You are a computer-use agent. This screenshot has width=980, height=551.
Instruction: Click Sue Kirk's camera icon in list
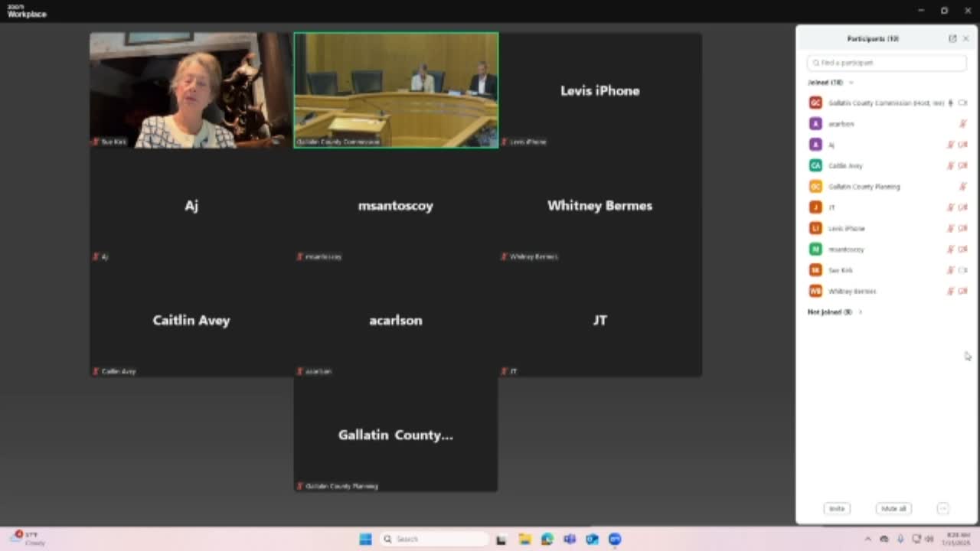click(963, 270)
